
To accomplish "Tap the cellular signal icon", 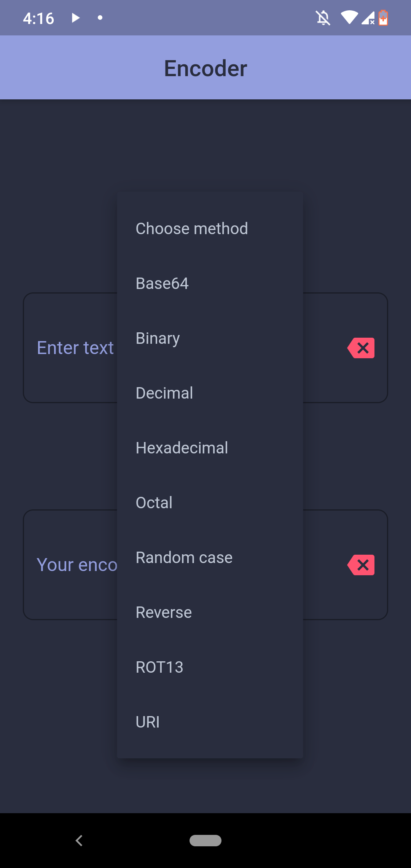I will [x=368, y=18].
